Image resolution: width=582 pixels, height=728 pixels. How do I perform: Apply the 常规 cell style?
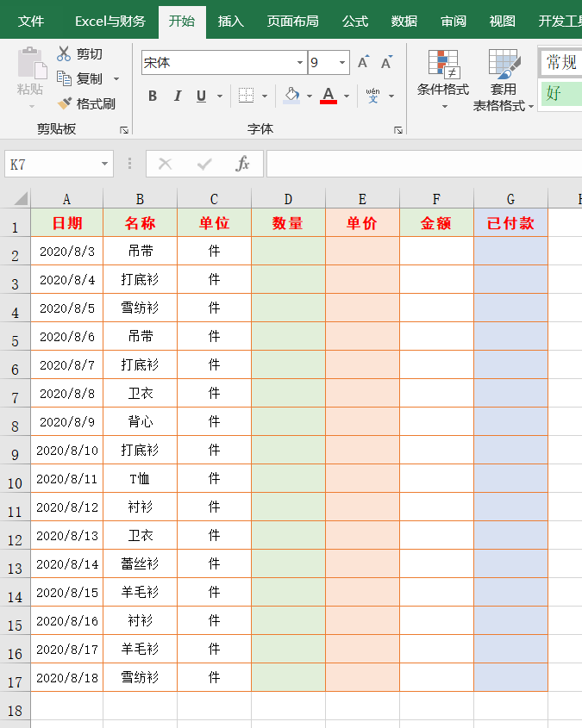[x=561, y=62]
